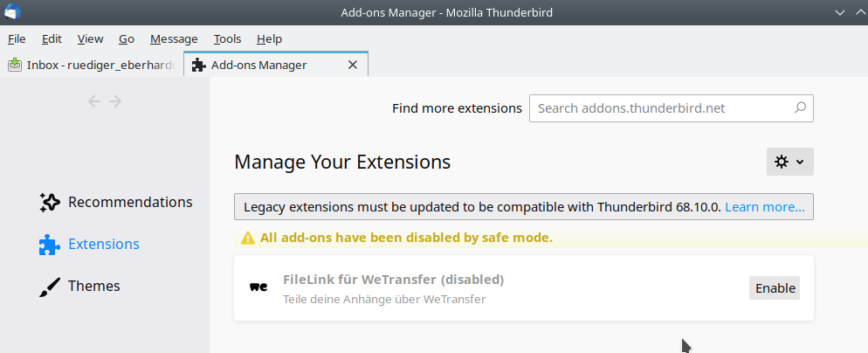Open the Message menu

coord(174,38)
